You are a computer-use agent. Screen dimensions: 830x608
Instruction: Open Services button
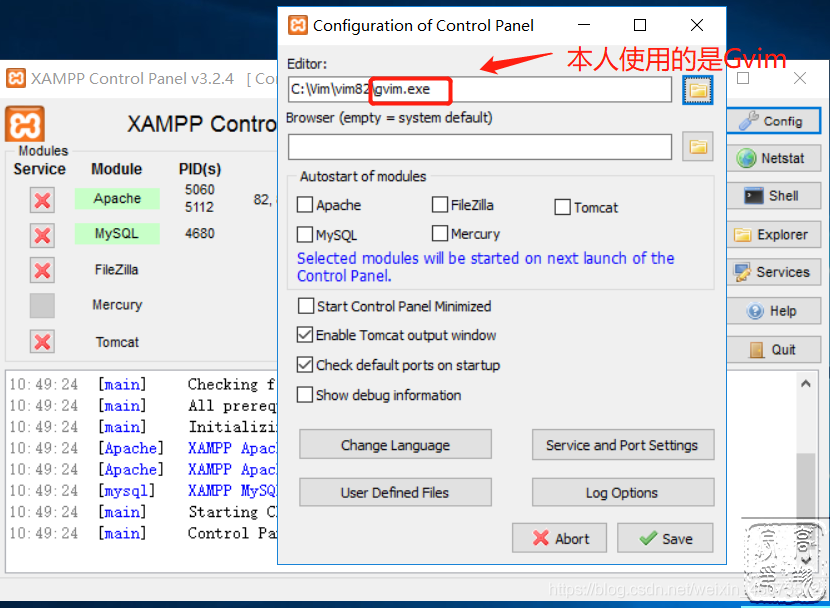click(x=773, y=272)
